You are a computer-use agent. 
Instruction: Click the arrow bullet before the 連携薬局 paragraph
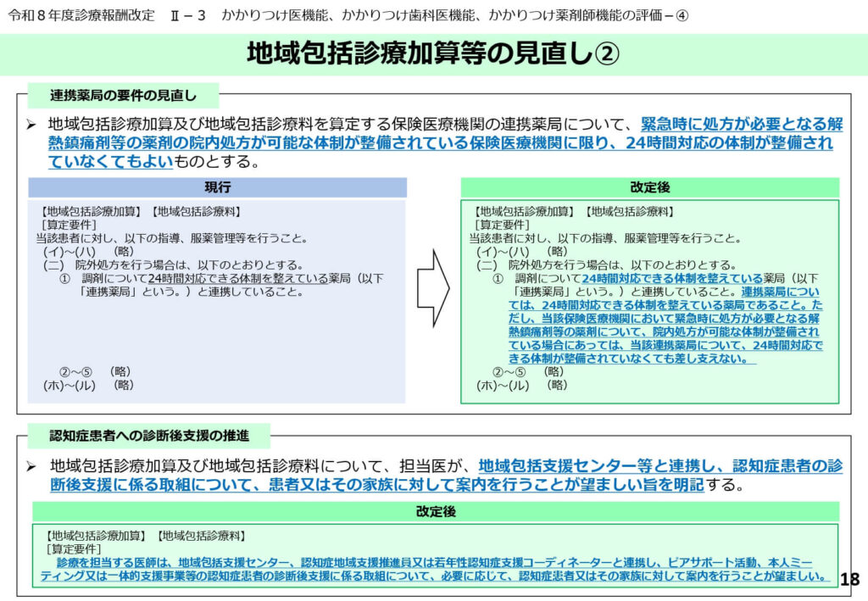click(31, 125)
